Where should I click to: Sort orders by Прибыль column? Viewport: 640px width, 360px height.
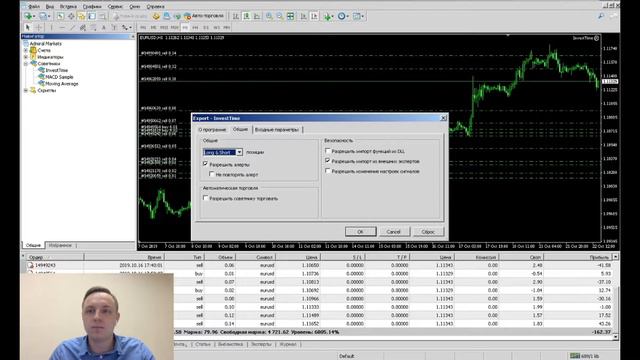578,257
